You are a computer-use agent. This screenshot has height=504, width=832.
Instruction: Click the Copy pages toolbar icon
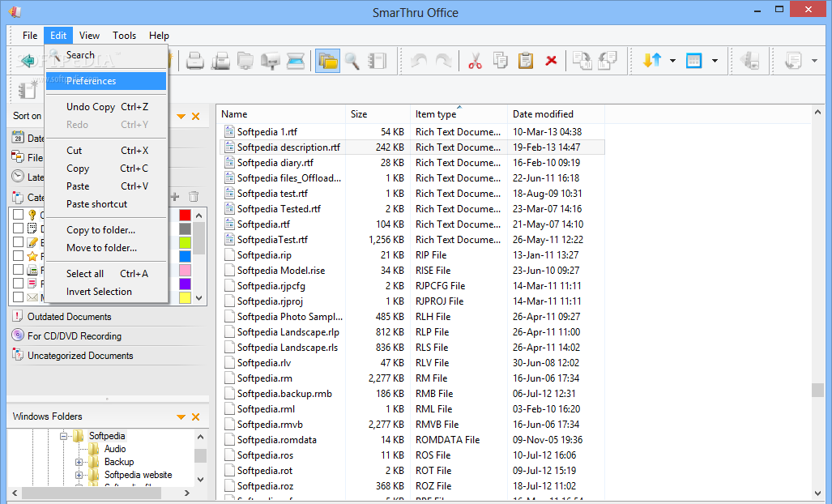pos(501,61)
